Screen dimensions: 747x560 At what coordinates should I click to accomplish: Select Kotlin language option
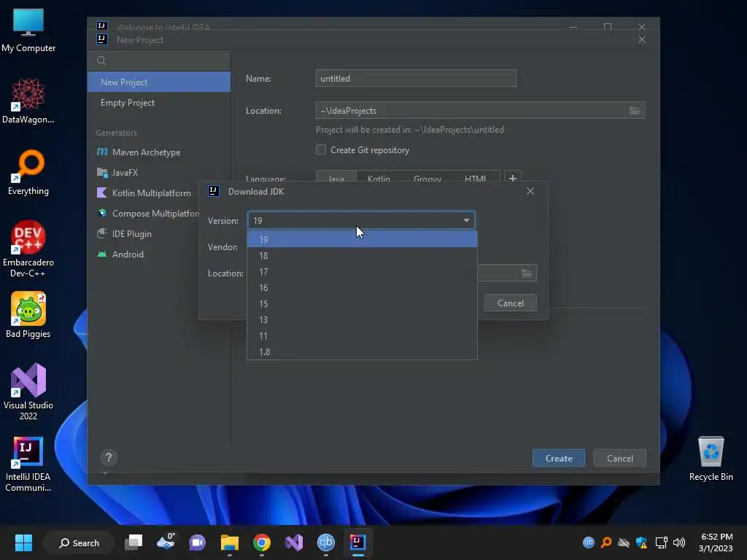tap(379, 179)
